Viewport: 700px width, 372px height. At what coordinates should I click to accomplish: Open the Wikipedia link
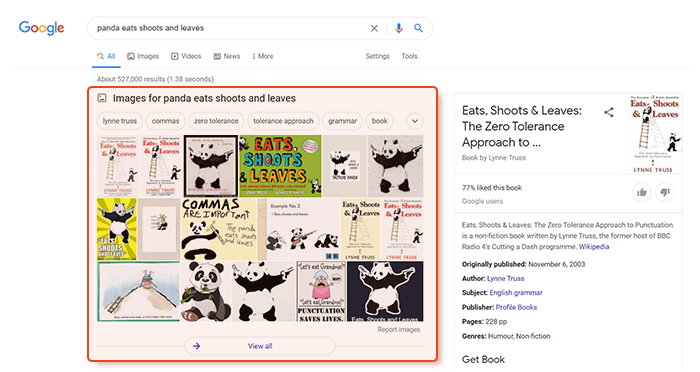[594, 247]
